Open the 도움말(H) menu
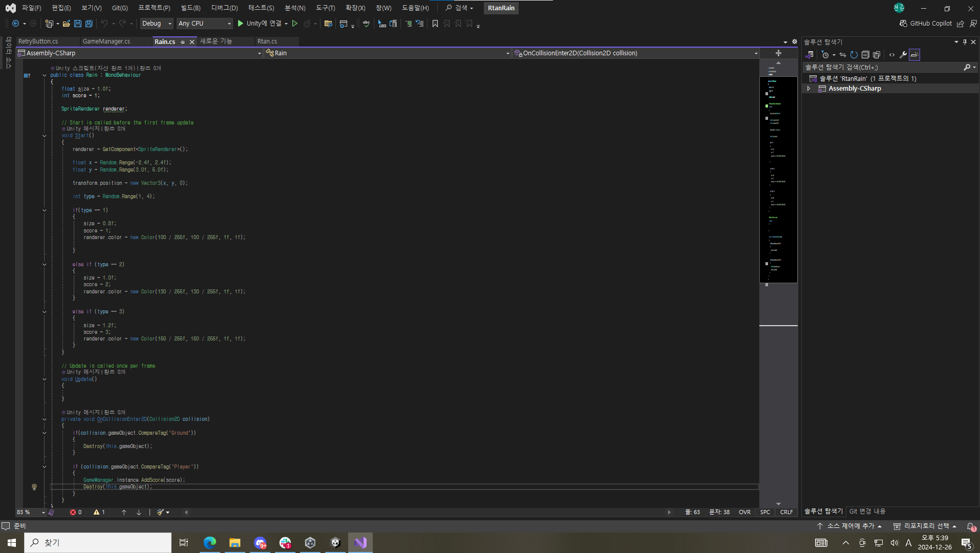Image resolution: width=980 pixels, height=553 pixels. (415, 8)
